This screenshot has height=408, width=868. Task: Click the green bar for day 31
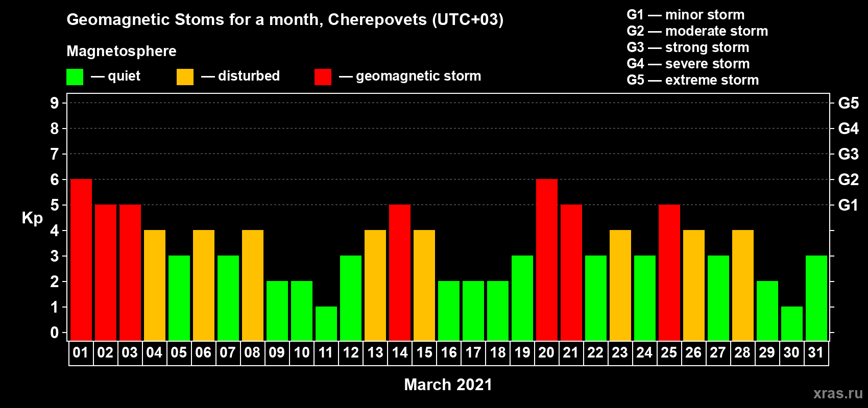(816, 298)
